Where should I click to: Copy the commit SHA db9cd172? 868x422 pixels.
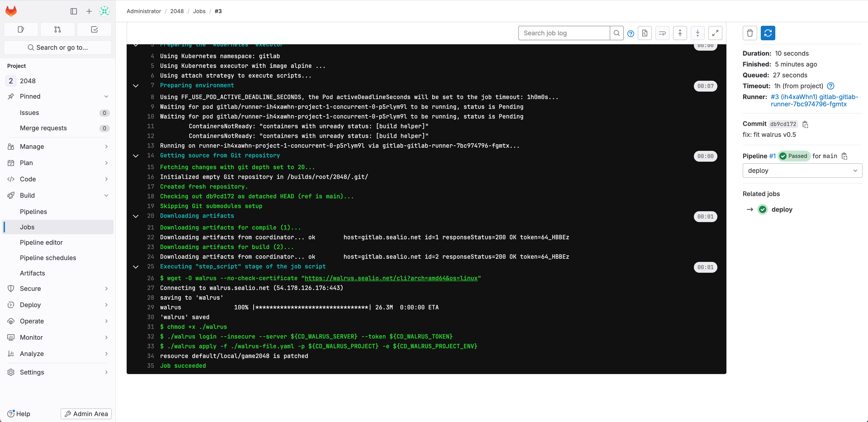click(x=805, y=124)
